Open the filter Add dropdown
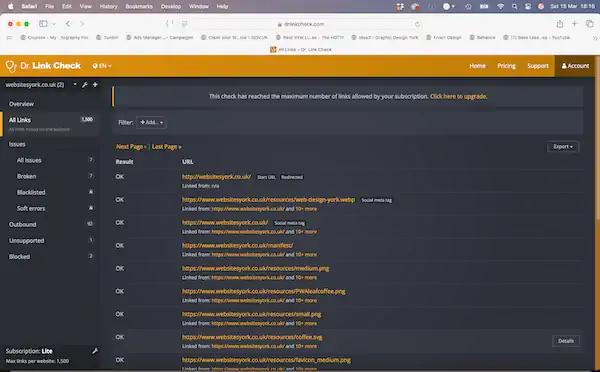Screen dimensions: 600x372 (152, 122)
